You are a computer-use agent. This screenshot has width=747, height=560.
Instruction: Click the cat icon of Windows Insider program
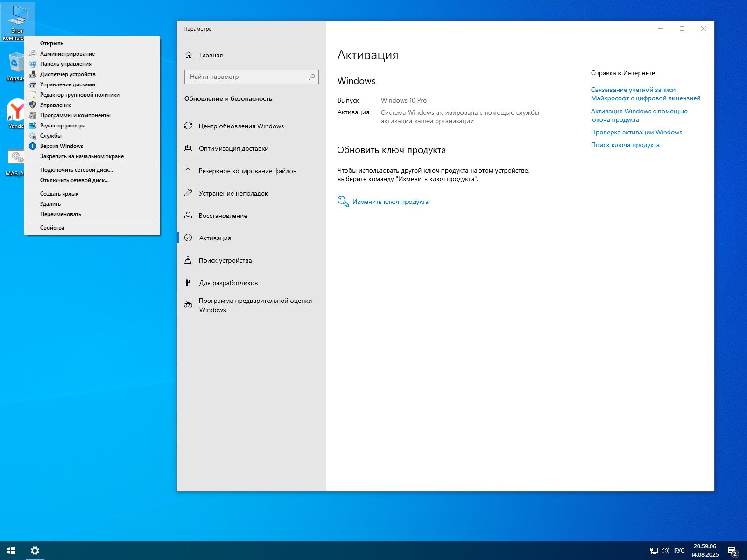pos(188,305)
